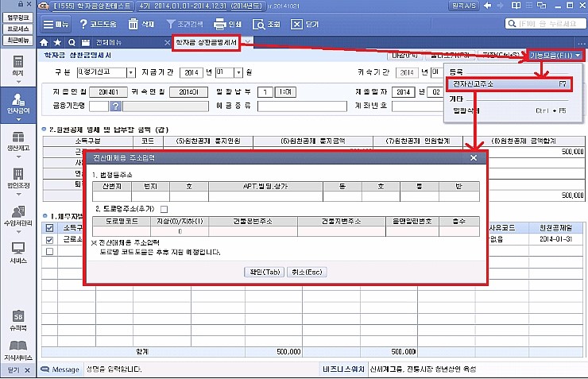588x379 pixels.
Task: Expand the arrow under 생산재고 sidebar item
Action: tap(18, 157)
